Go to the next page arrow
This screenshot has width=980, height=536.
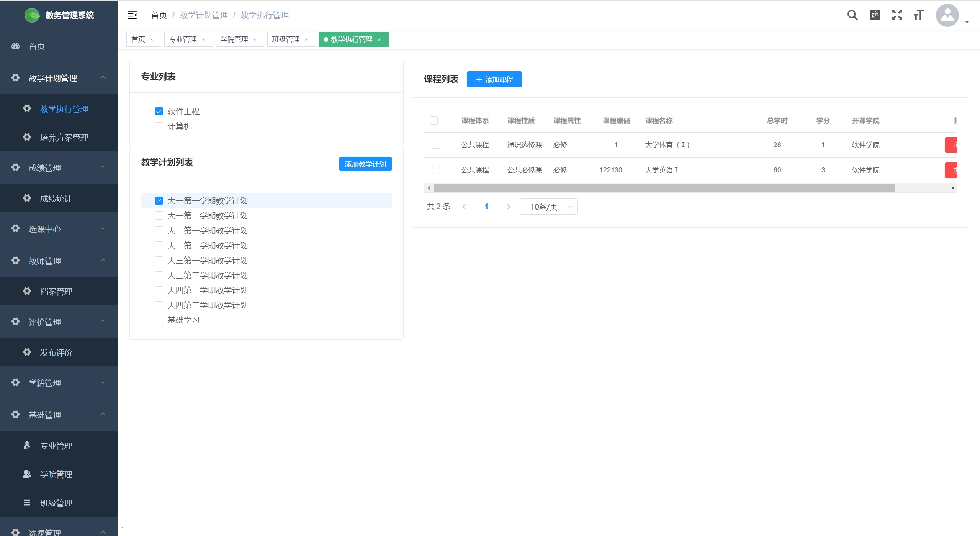[508, 207]
